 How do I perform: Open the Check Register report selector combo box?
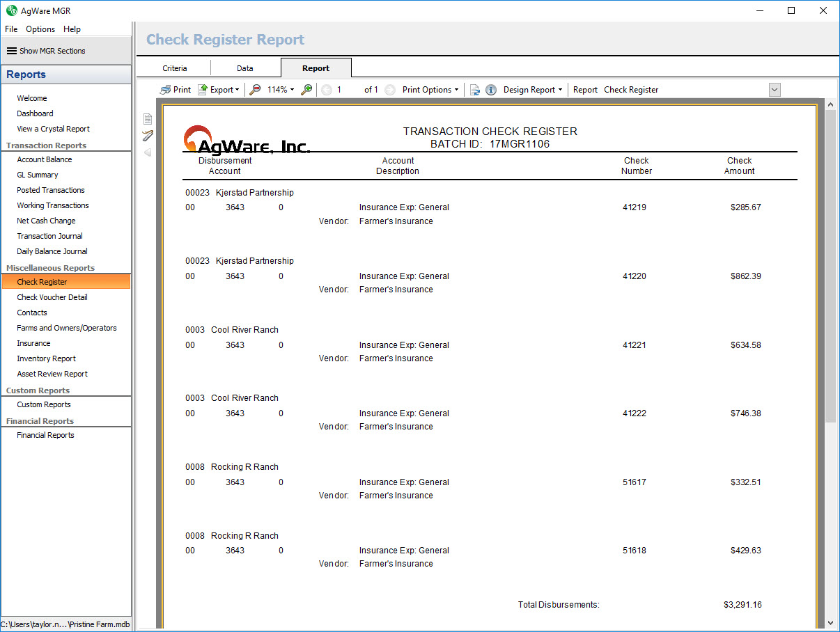(x=775, y=90)
